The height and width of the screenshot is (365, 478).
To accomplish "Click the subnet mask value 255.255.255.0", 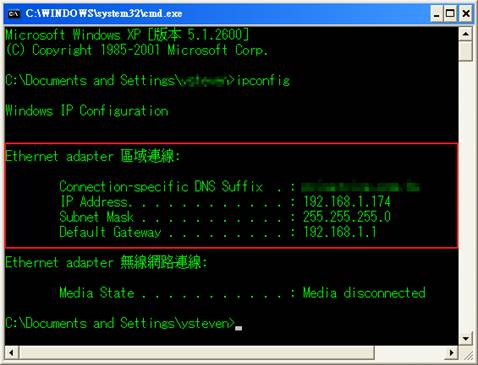I will point(347,217).
